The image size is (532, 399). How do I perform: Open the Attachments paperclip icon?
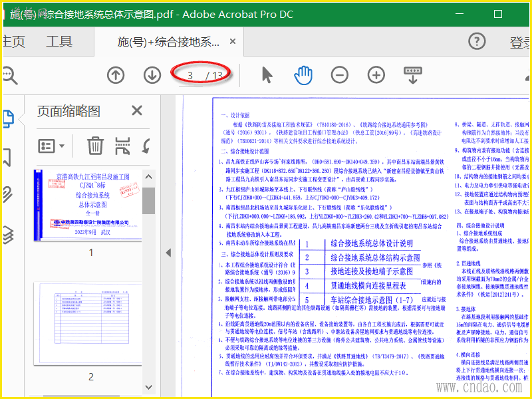click(x=7, y=194)
